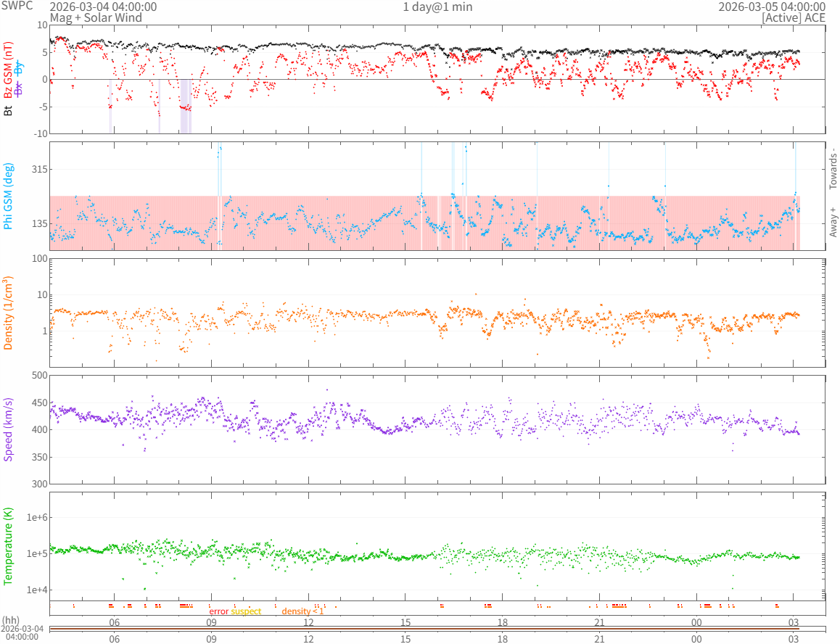Click the Temperature (K) axis label
Viewport: 840px width, 644px height.
click(x=9, y=546)
